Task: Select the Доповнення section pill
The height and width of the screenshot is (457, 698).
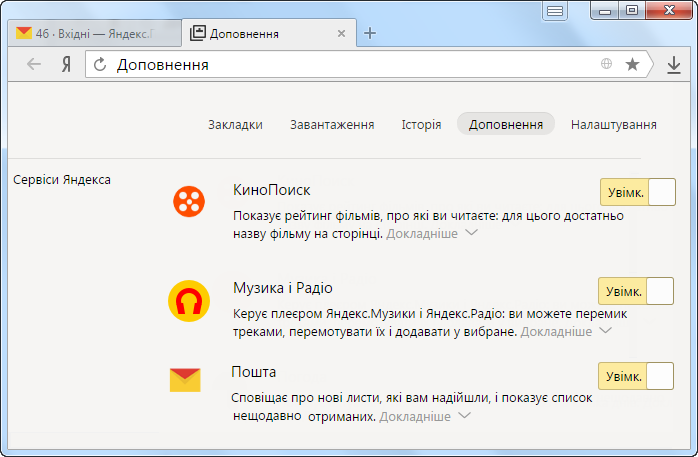Action: pos(506,124)
